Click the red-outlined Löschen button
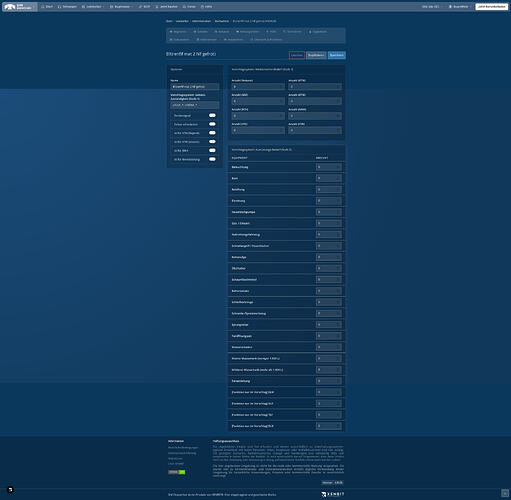Viewport: 511px width, 500px height. click(x=296, y=55)
